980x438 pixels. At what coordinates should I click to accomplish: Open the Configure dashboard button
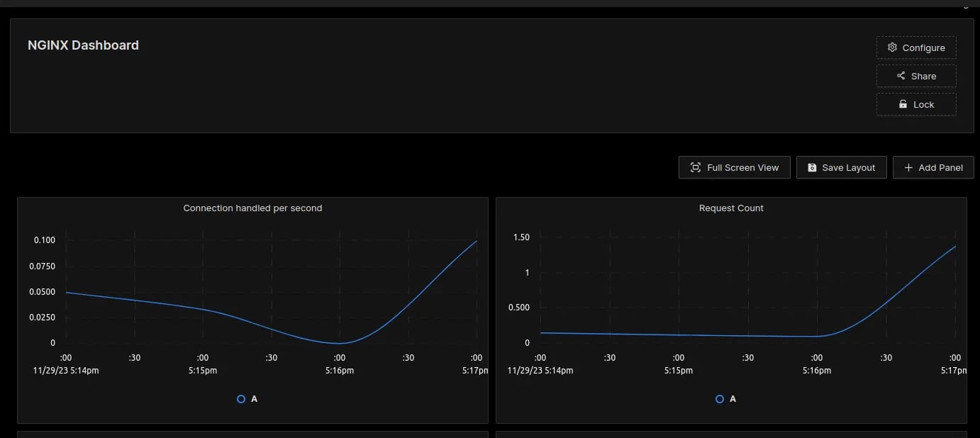pyautogui.click(x=916, y=47)
